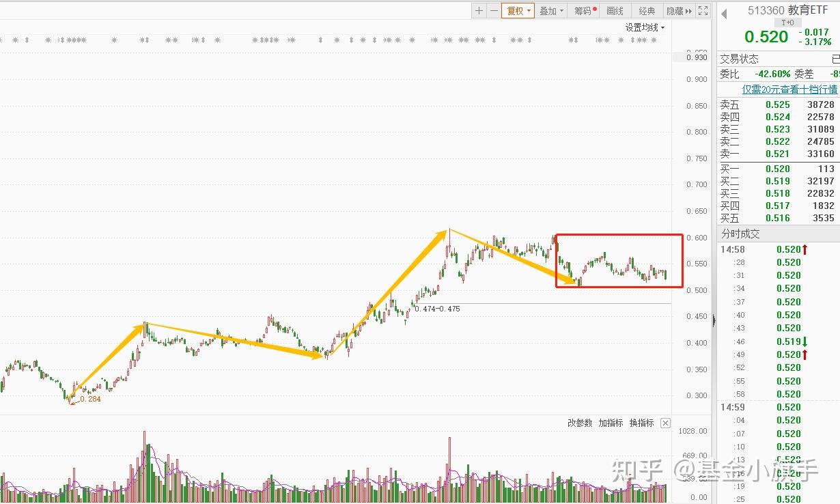Screen dimensions: 840x504
Task: Select the 14:58 tick trade row
Action: point(779,249)
